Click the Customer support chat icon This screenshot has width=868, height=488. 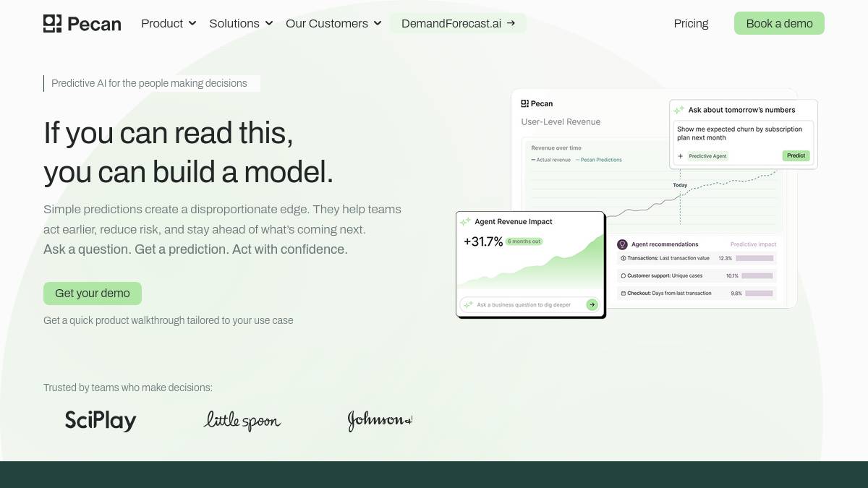pos(623,275)
